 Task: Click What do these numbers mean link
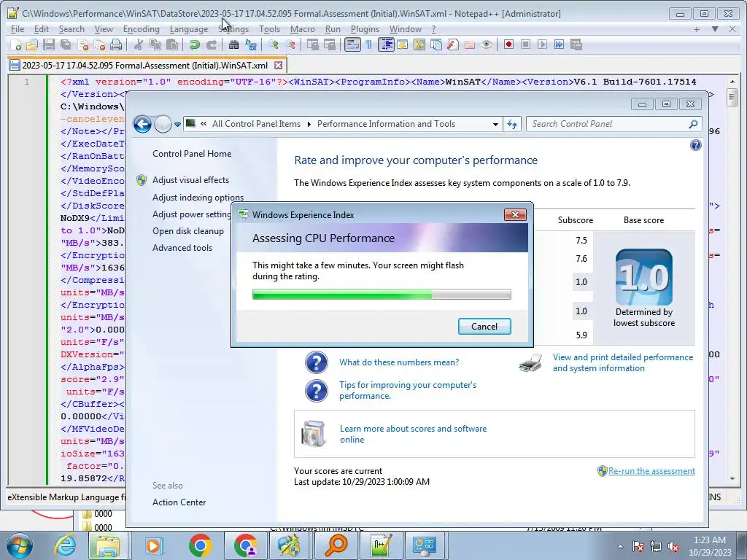click(399, 362)
